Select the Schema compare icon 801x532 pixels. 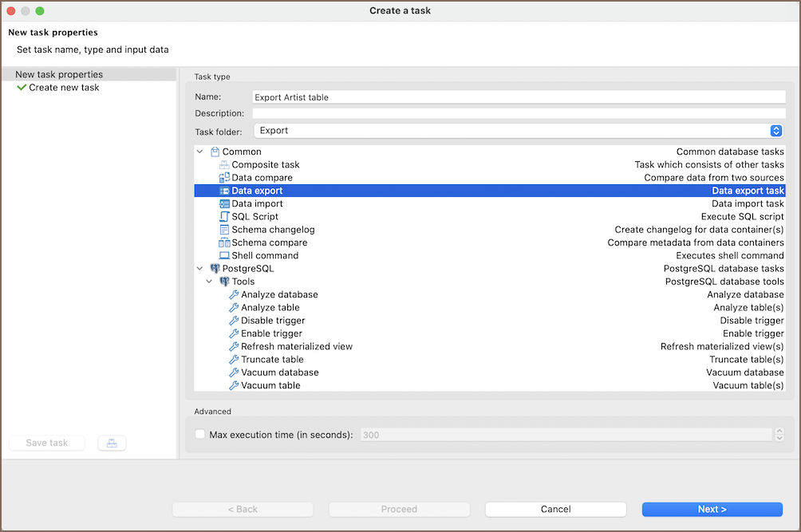pyautogui.click(x=224, y=243)
